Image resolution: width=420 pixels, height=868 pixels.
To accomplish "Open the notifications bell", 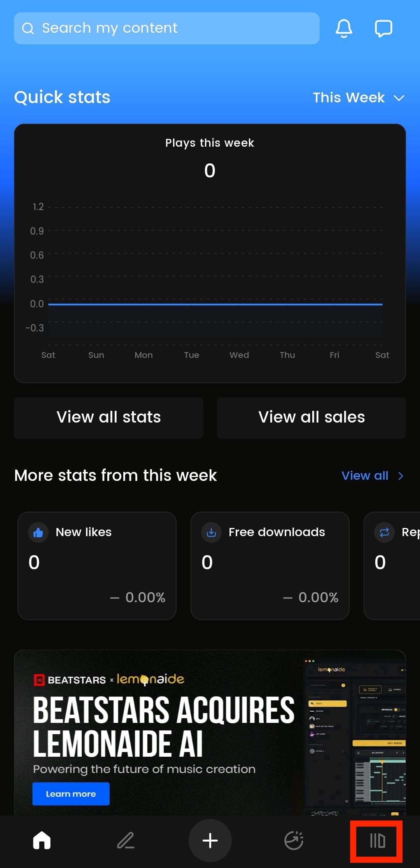I will pyautogui.click(x=344, y=28).
